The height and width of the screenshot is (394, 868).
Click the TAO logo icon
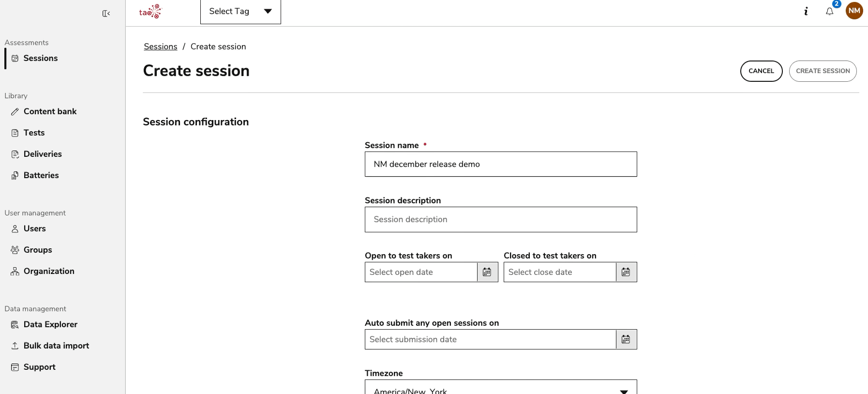pos(150,12)
